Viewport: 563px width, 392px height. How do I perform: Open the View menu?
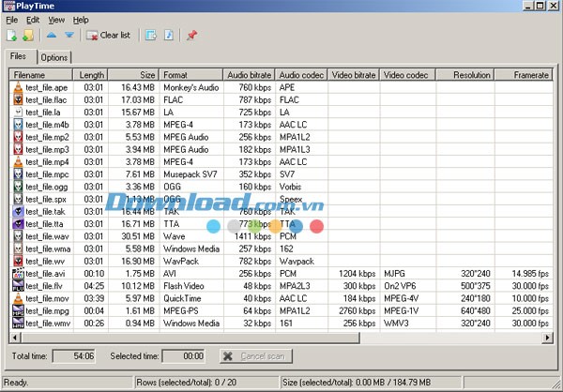[x=56, y=20]
